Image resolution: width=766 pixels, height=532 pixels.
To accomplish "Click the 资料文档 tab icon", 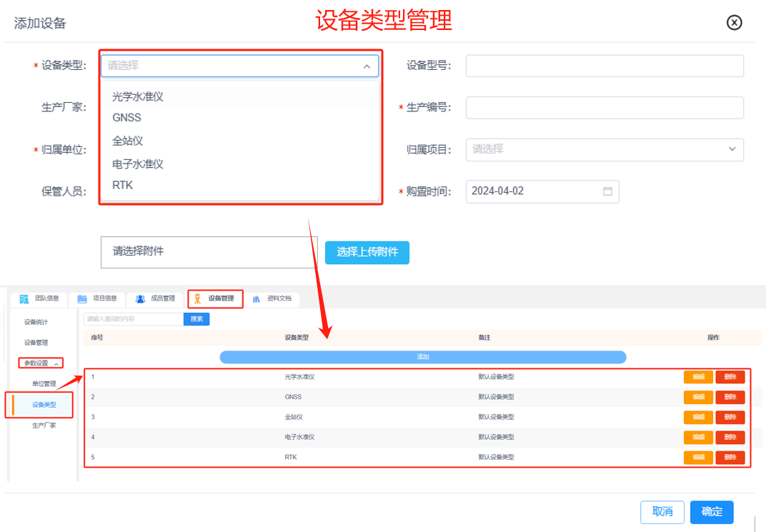I will tap(256, 298).
